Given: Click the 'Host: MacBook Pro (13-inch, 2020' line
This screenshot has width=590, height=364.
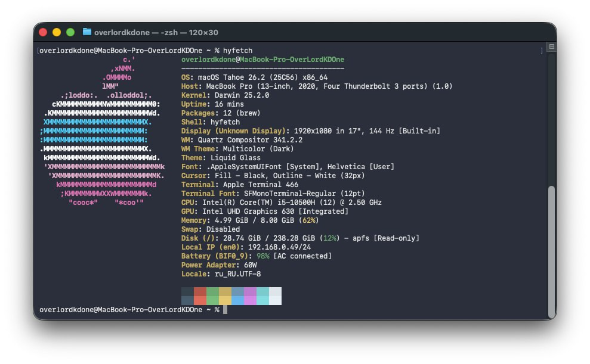Looking at the screenshot, I should (x=317, y=86).
